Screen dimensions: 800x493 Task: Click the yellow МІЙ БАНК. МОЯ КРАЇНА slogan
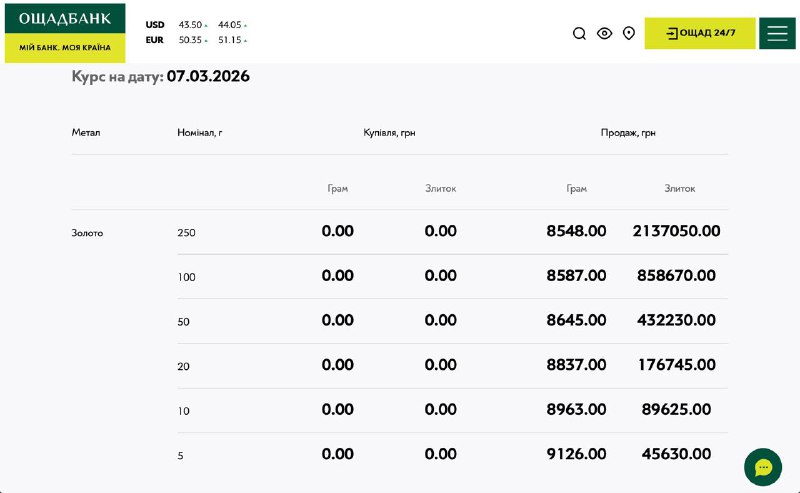65,49
